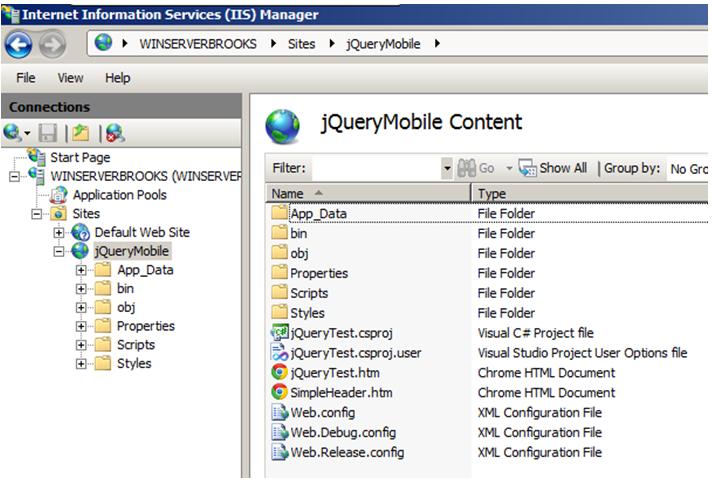Screen dimensions: 713x496
Task: Click Chrome icon next to SimpleHeader.htm
Action: coord(279,392)
